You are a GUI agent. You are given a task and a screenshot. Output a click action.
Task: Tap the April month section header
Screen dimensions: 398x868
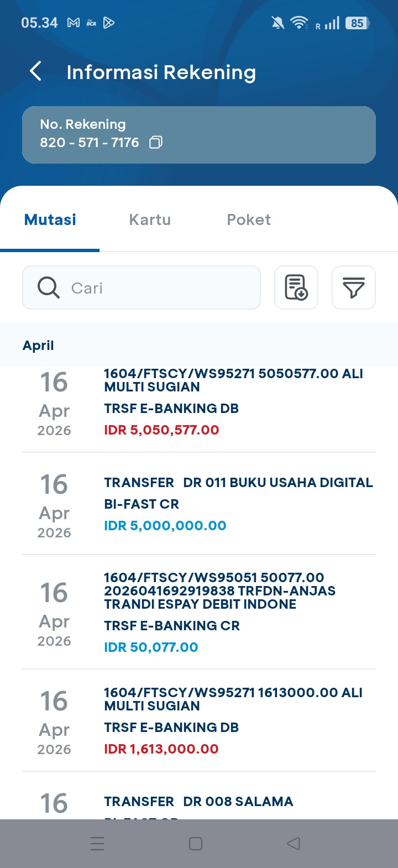click(x=39, y=346)
